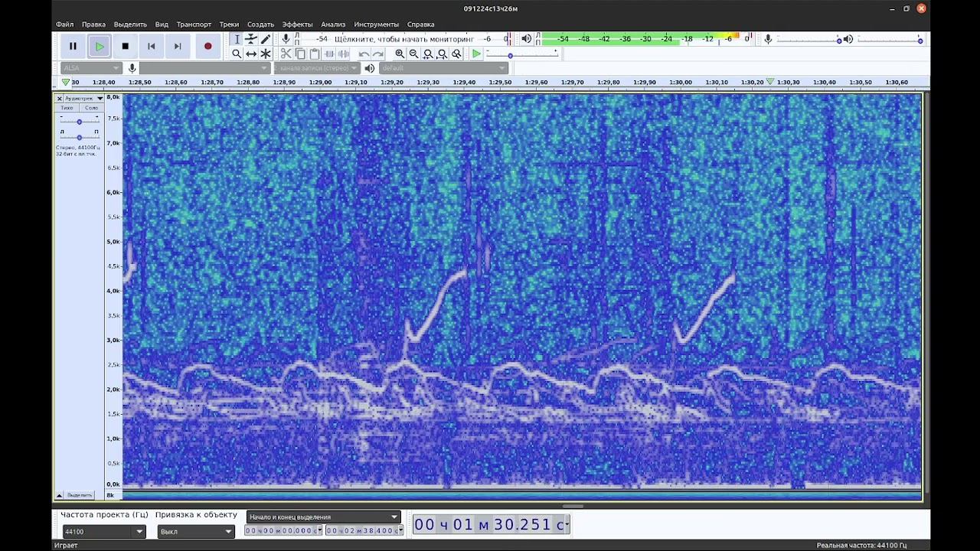980x551 pixels.
Task: Select the Multi-Tool asterisk
Action: 266,54
